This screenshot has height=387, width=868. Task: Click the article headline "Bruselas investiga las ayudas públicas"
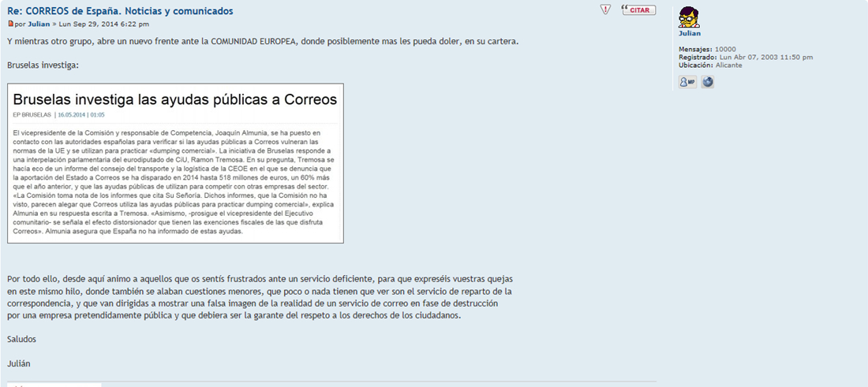175,99
